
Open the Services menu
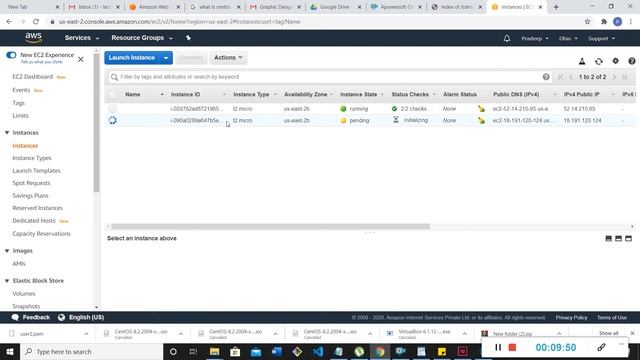(82, 38)
